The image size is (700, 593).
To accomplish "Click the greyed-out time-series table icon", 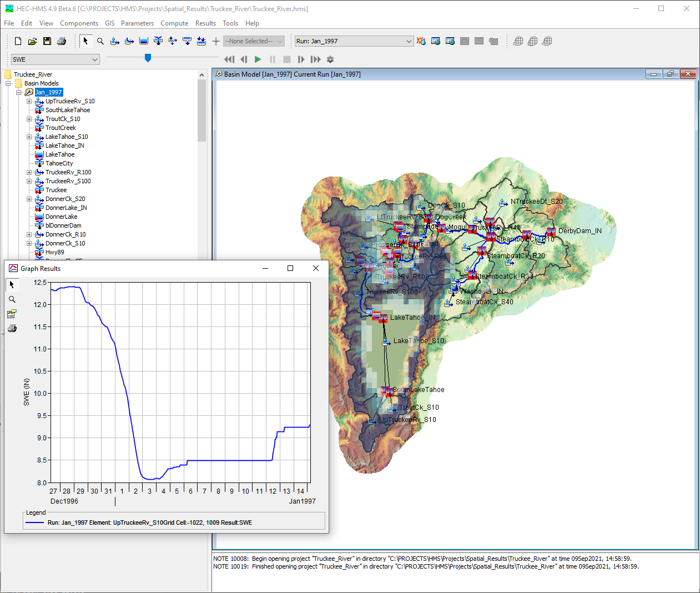I will pos(493,41).
